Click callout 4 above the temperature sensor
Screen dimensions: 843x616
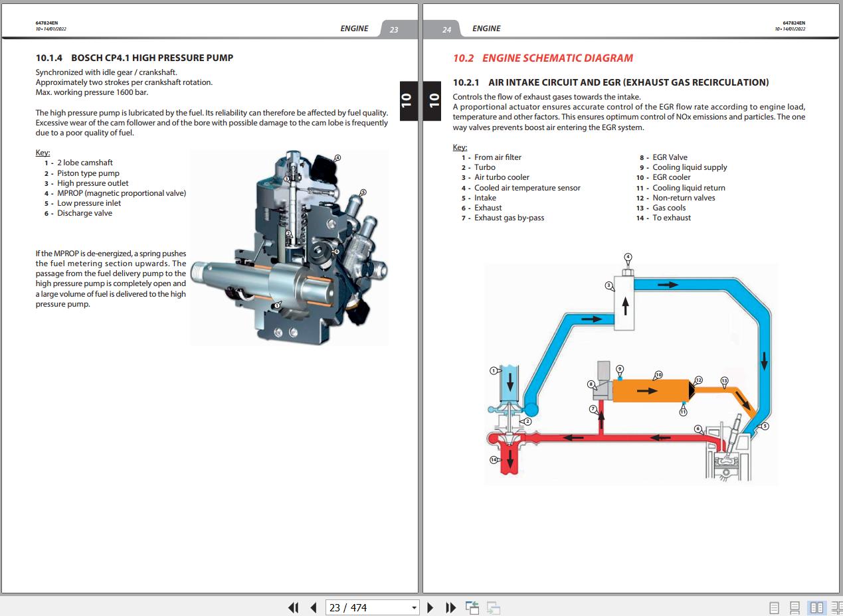tap(628, 257)
